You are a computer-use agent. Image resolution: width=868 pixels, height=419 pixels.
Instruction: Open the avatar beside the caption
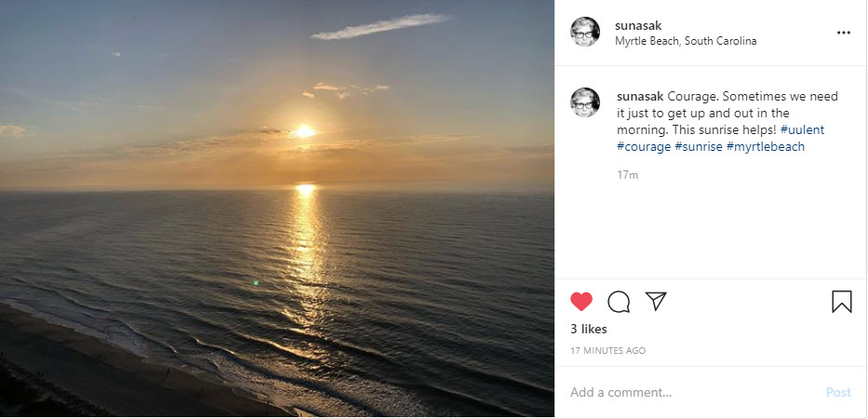[585, 102]
